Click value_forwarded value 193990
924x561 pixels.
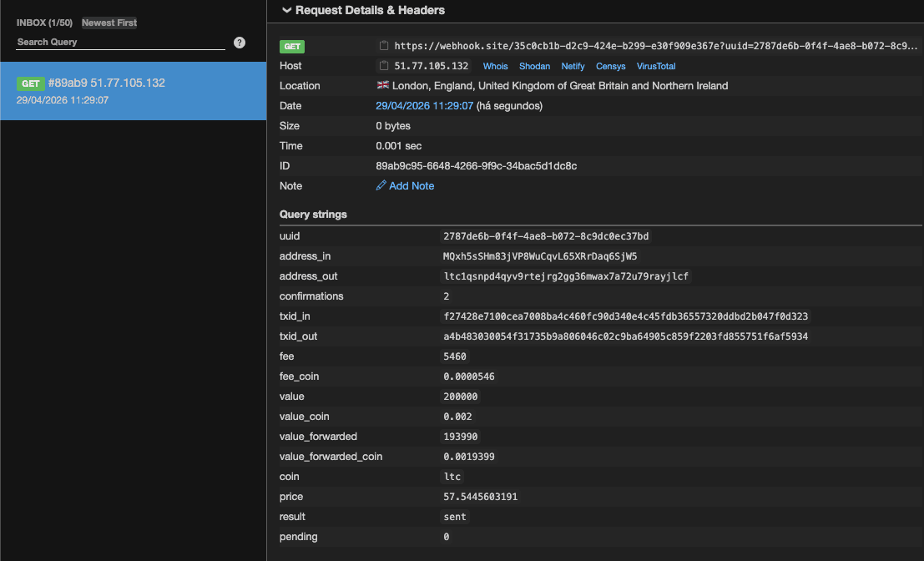460,437
